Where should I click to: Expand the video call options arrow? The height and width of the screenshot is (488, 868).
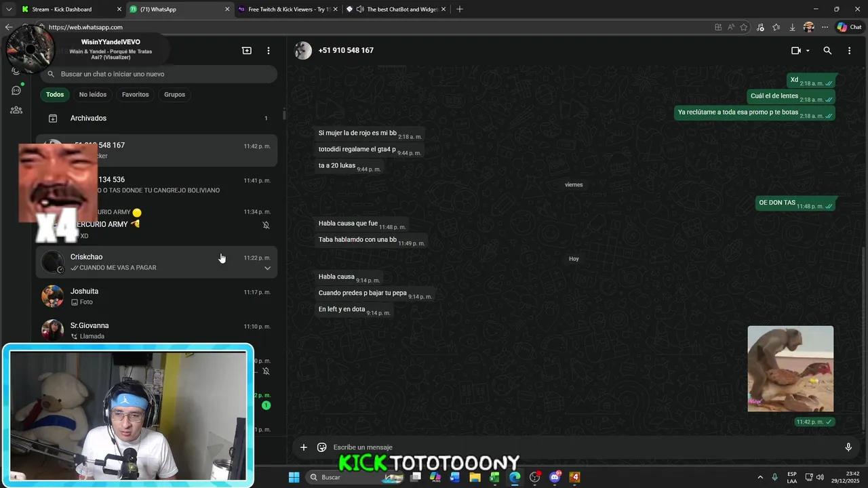click(x=808, y=51)
